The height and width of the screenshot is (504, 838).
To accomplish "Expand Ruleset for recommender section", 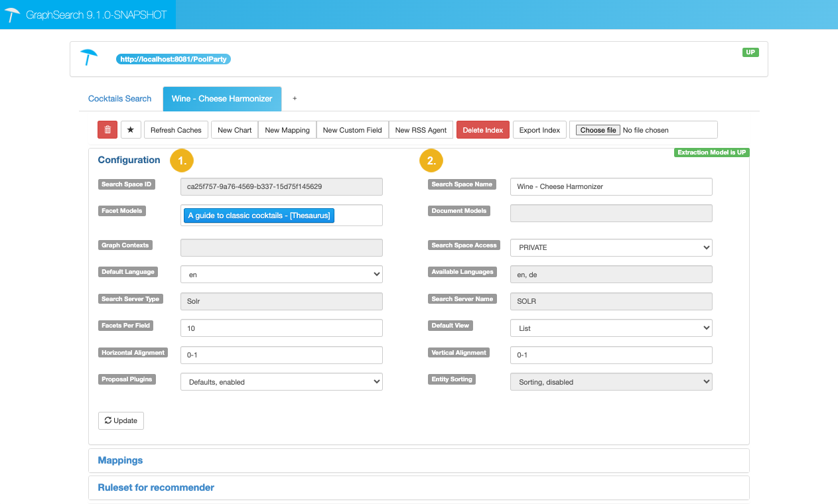I will [156, 487].
